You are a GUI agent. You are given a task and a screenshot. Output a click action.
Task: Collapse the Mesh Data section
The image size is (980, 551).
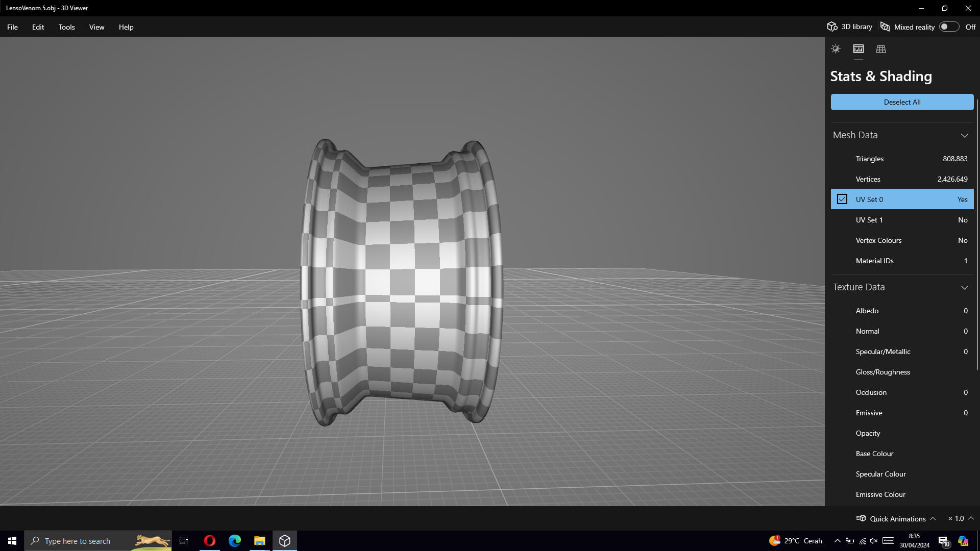point(964,135)
